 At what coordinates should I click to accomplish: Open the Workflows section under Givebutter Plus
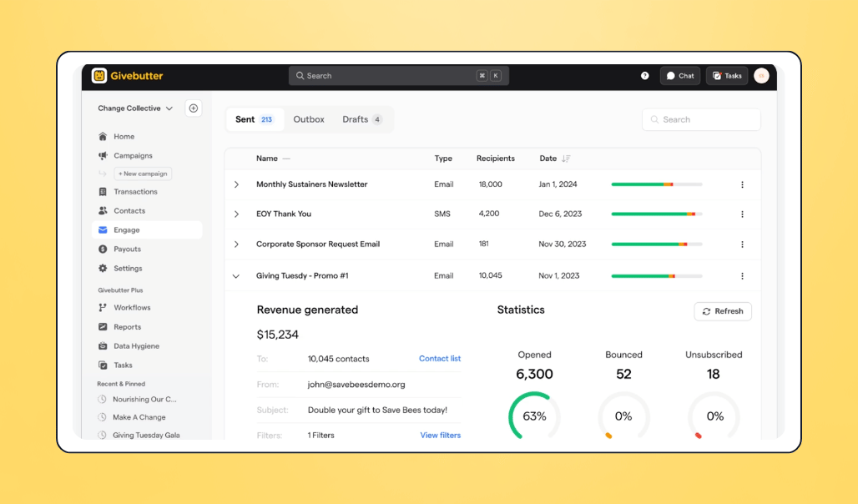click(x=132, y=307)
